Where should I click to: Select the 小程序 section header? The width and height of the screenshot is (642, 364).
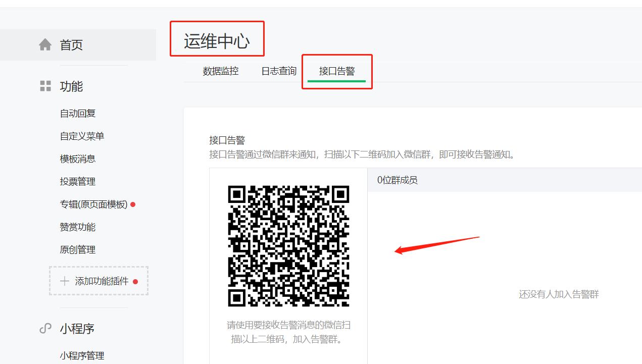point(77,329)
